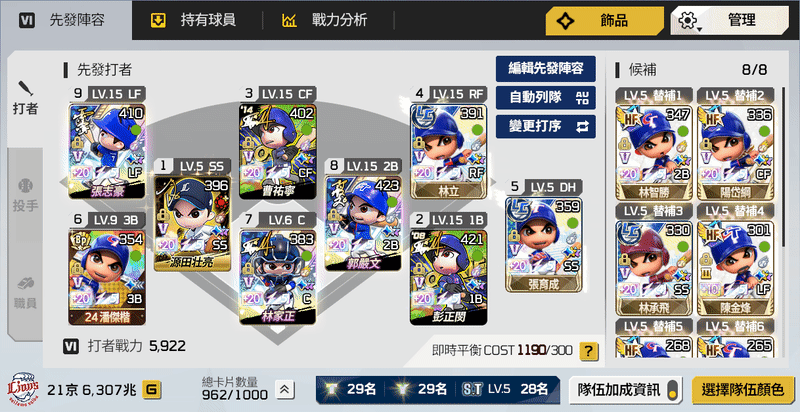
Task: Click the COST help question mark icon
Action: coord(589,351)
